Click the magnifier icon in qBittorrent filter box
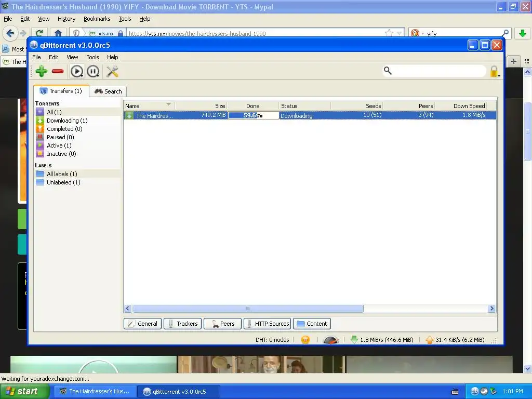532x399 pixels. 388,71
